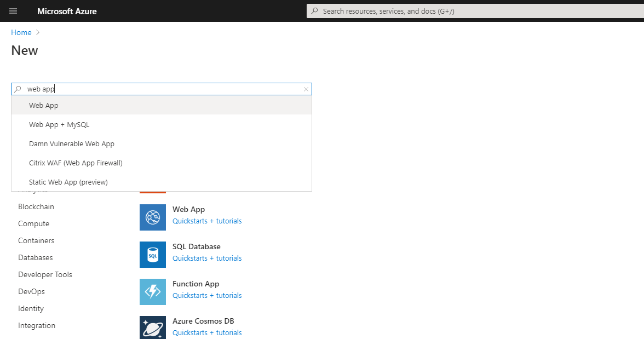Open Quickstarts + tutorials for Function App
Screen dimensions: 644x339
click(x=206, y=295)
